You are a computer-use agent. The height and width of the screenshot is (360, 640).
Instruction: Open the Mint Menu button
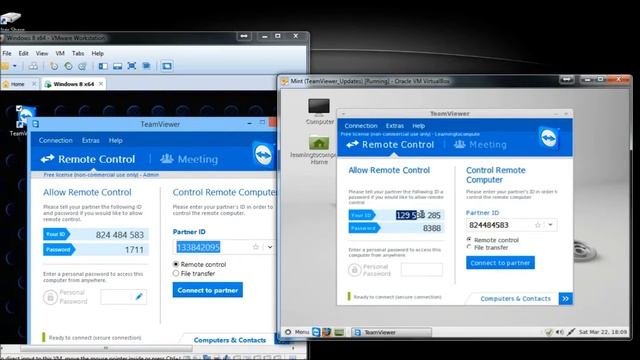point(297,332)
